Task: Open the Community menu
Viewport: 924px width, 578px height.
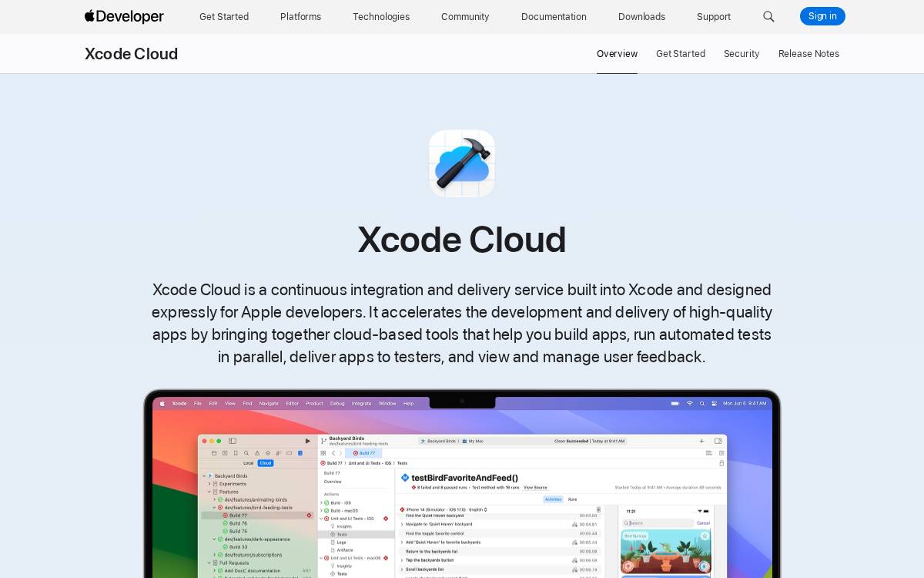Action: pyautogui.click(x=465, y=16)
